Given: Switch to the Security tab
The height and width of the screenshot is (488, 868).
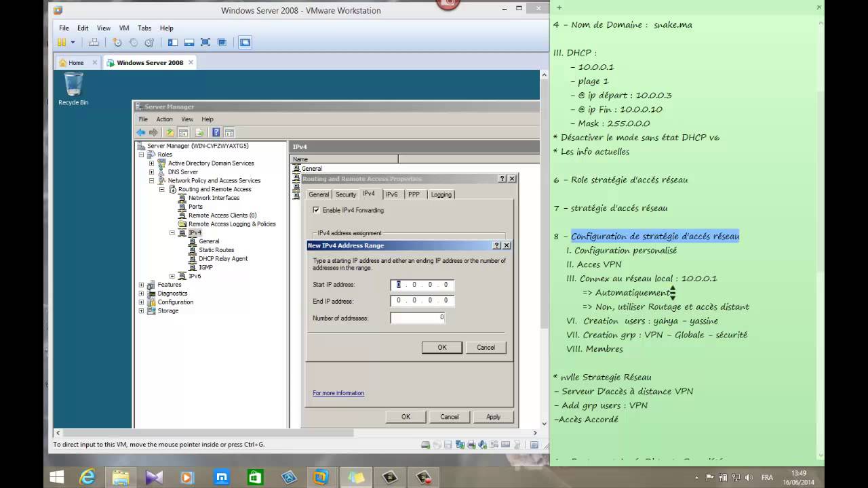Looking at the screenshot, I should click(x=346, y=195).
